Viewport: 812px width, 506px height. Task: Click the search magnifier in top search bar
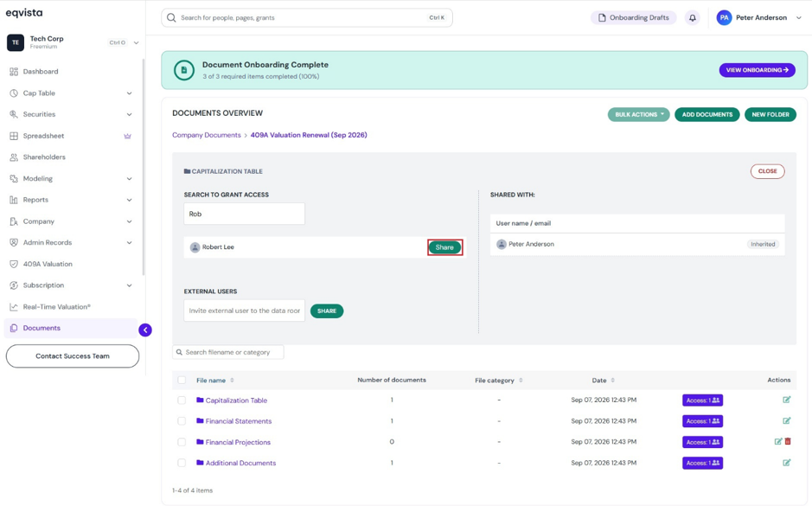[x=171, y=17]
